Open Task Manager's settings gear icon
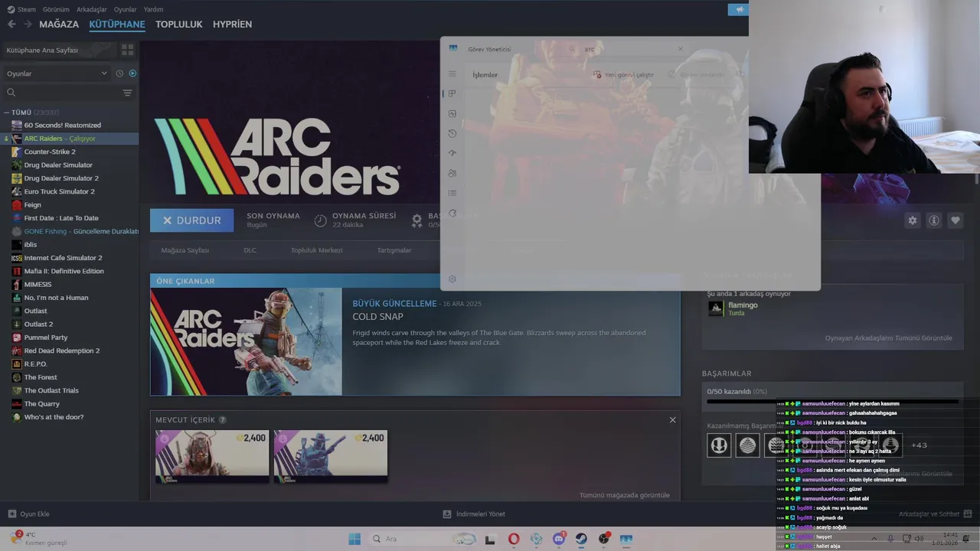 [x=452, y=279]
